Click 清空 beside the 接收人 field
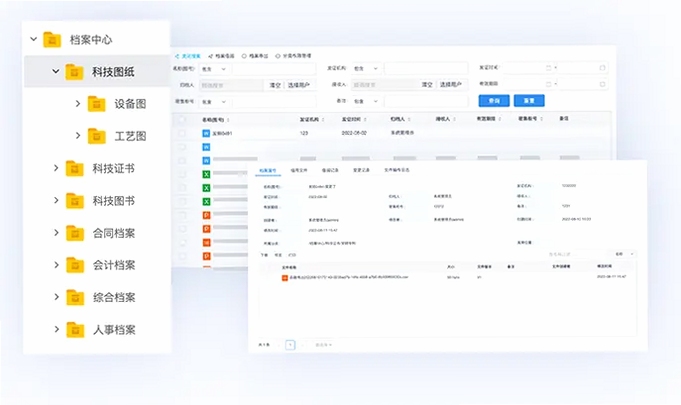The image size is (681, 405). [427, 85]
